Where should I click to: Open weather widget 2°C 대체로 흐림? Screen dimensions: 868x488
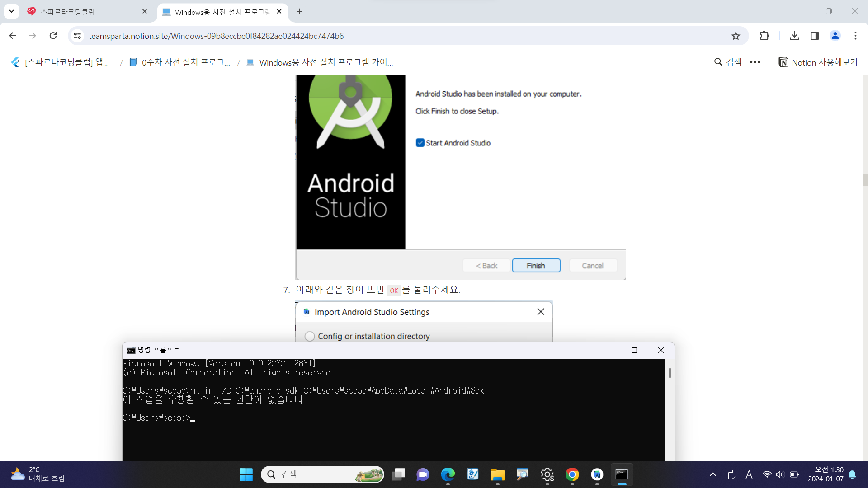click(x=38, y=474)
